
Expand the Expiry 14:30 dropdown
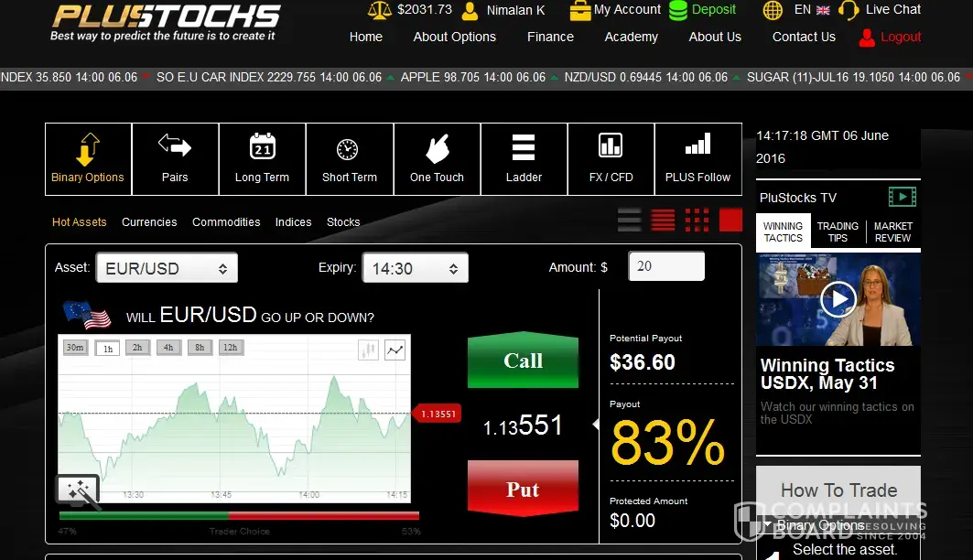(415, 269)
